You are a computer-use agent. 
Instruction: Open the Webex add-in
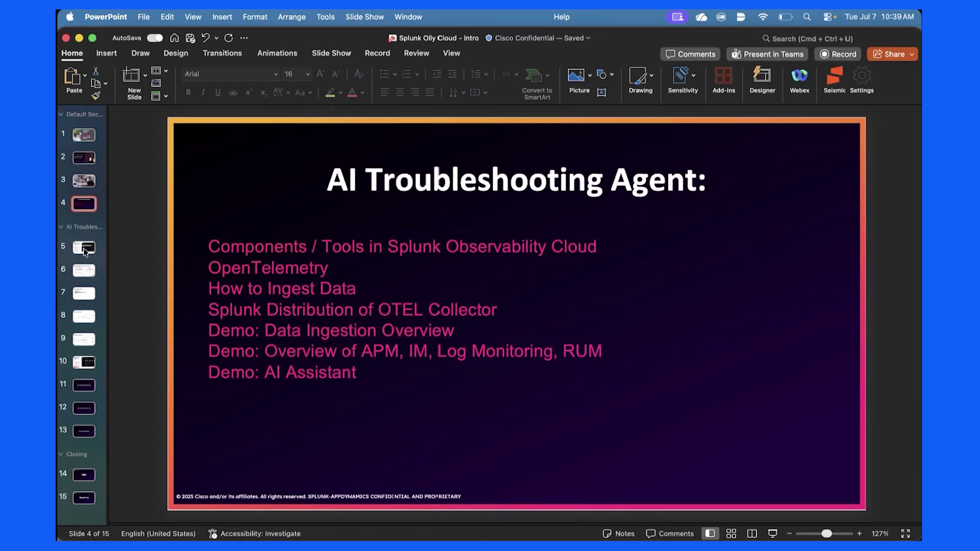point(799,80)
